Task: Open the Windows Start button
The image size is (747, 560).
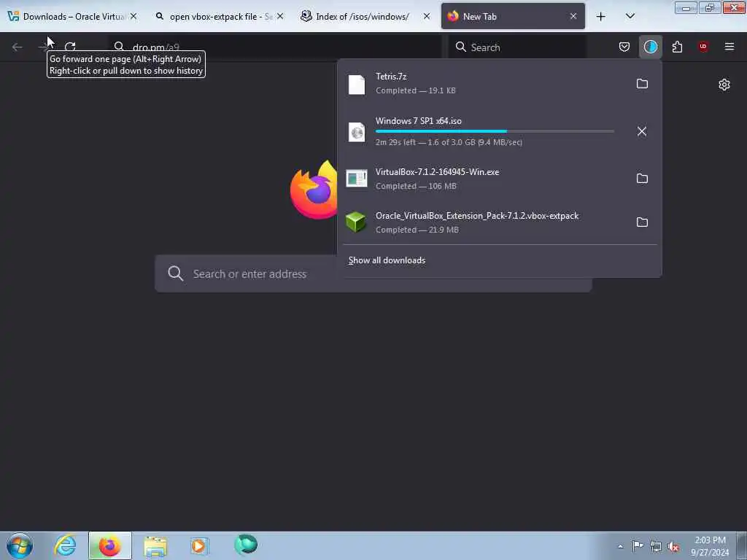Action: [20, 545]
